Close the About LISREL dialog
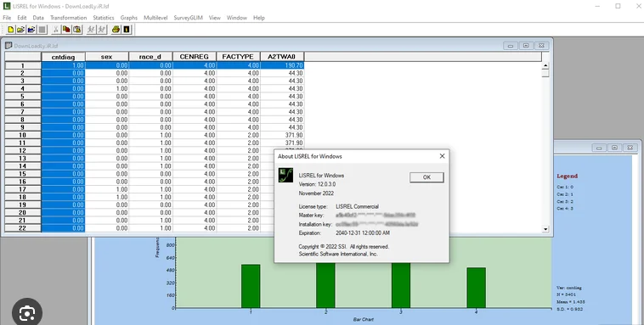This screenshot has height=325, width=644. point(442,156)
